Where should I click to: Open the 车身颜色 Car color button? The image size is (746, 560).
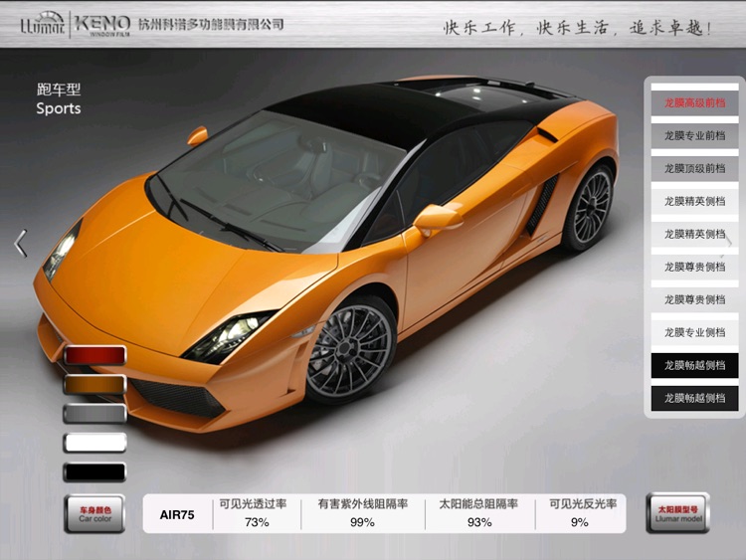pos(94,514)
